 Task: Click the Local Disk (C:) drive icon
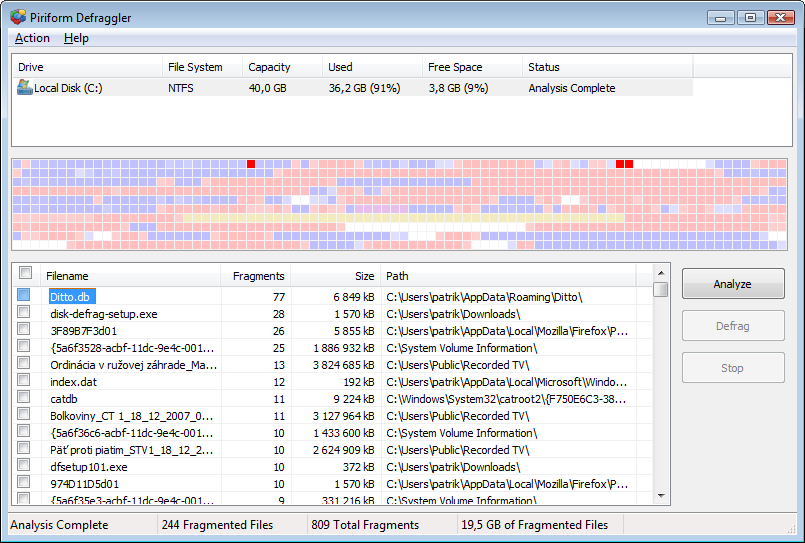point(24,87)
